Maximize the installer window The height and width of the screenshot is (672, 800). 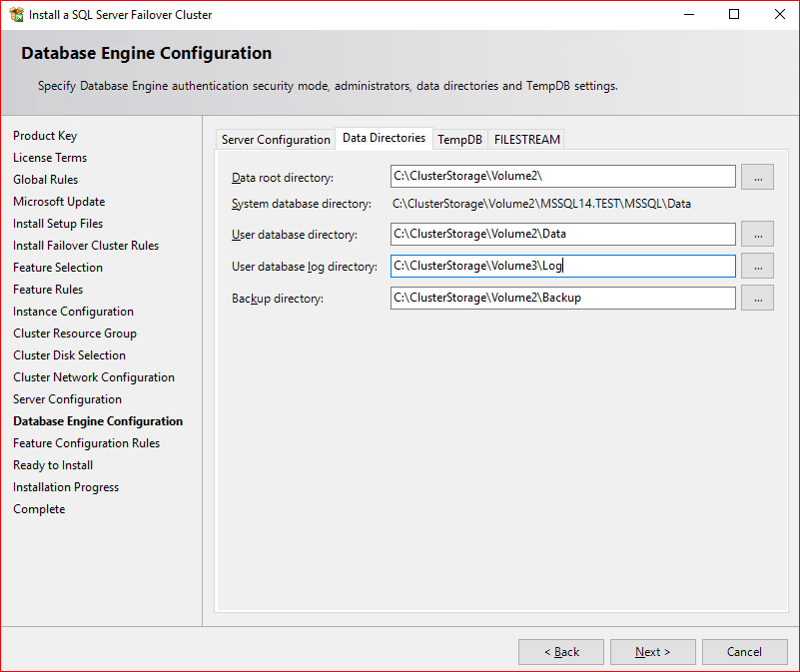pyautogui.click(x=734, y=14)
